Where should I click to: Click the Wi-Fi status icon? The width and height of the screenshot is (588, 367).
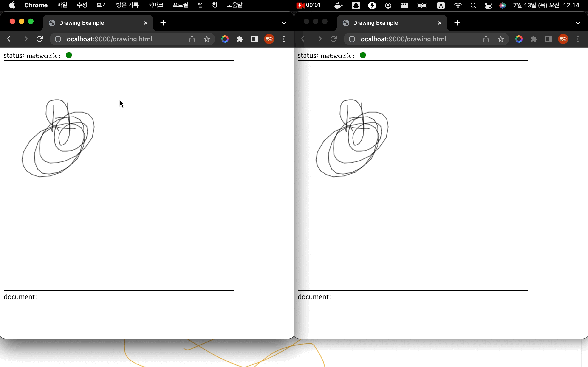(458, 5)
